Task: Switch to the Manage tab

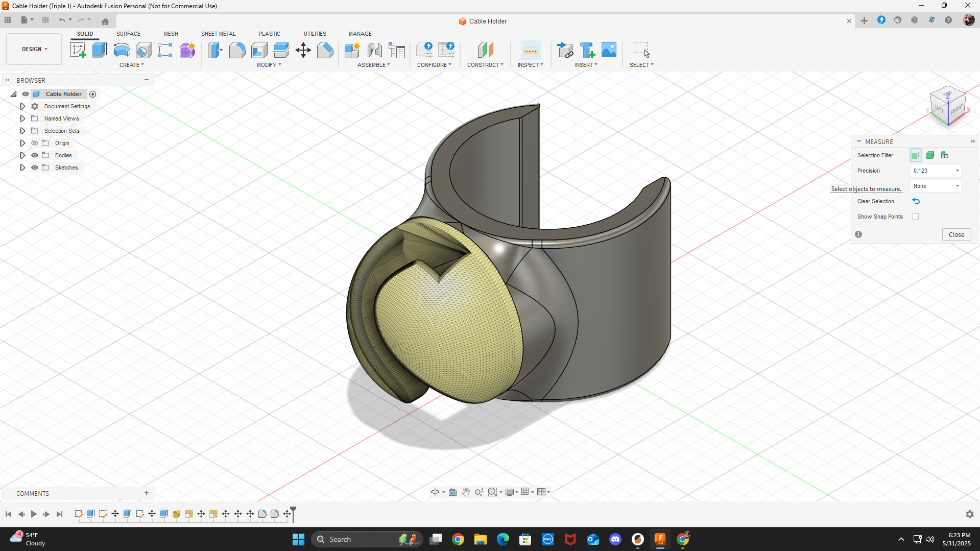Action: pyautogui.click(x=360, y=34)
